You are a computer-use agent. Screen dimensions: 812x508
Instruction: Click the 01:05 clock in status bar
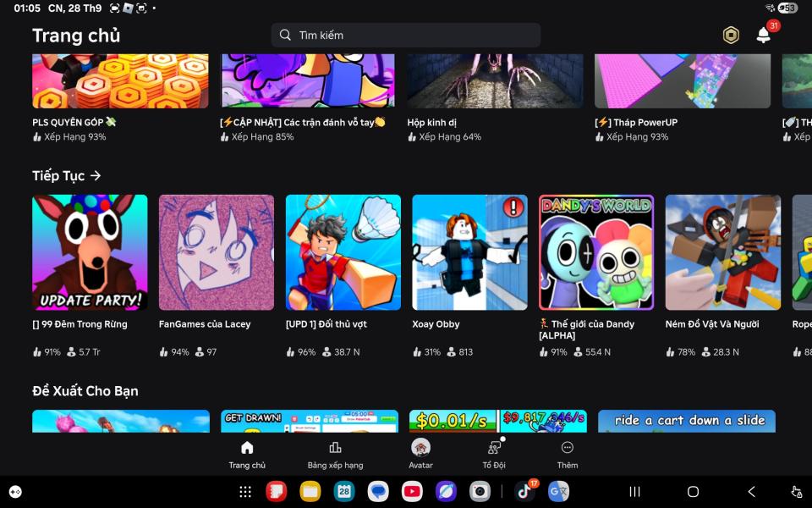point(27,8)
